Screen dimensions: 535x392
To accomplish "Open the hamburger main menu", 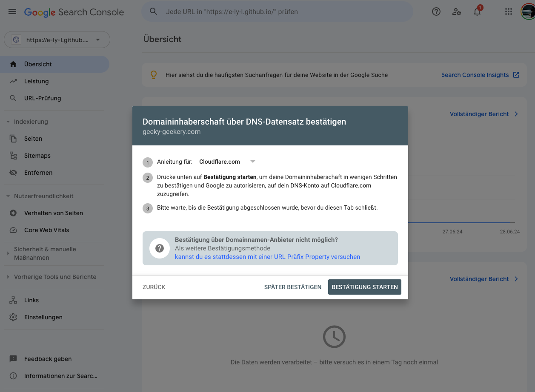I will coord(12,12).
